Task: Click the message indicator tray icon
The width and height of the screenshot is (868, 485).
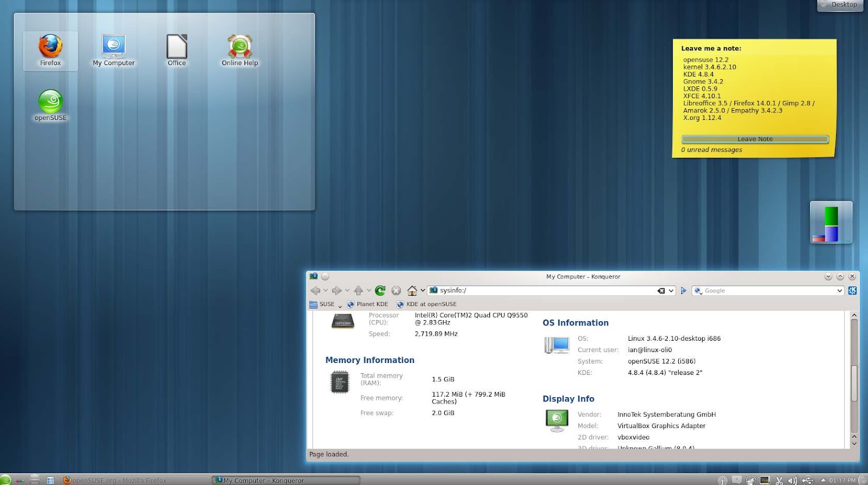Action: point(736,480)
